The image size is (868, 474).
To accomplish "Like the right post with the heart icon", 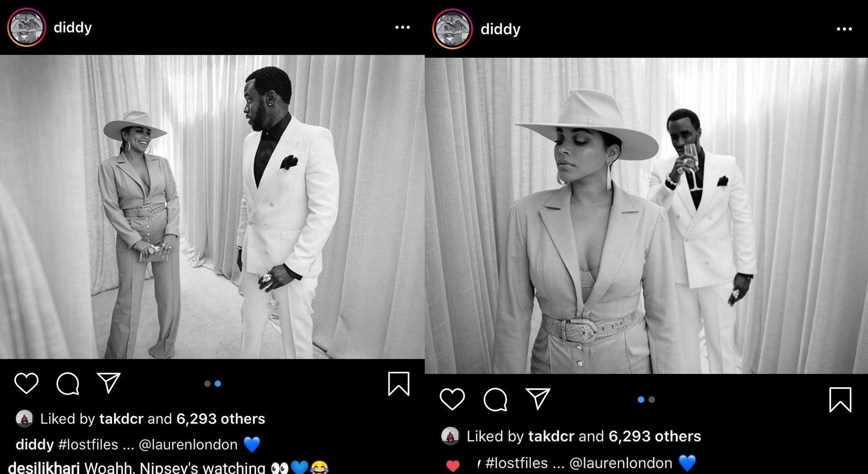I will point(452,399).
